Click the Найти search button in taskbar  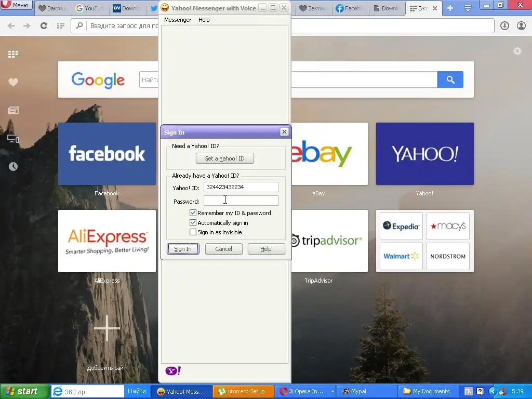pyautogui.click(x=137, y=391)
